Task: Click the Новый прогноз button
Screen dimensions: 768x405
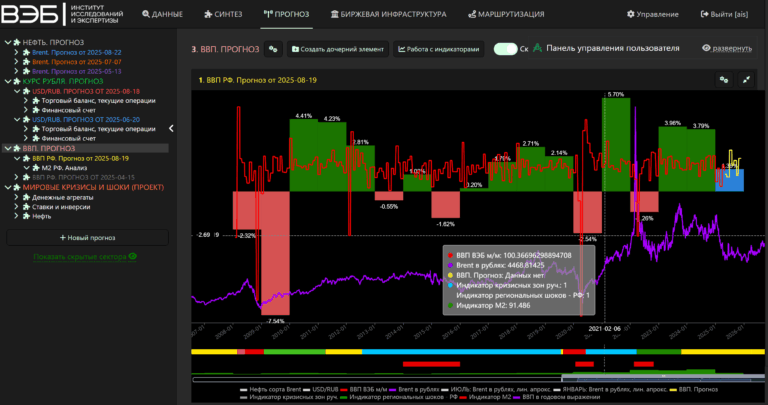Action: point(87,238)
